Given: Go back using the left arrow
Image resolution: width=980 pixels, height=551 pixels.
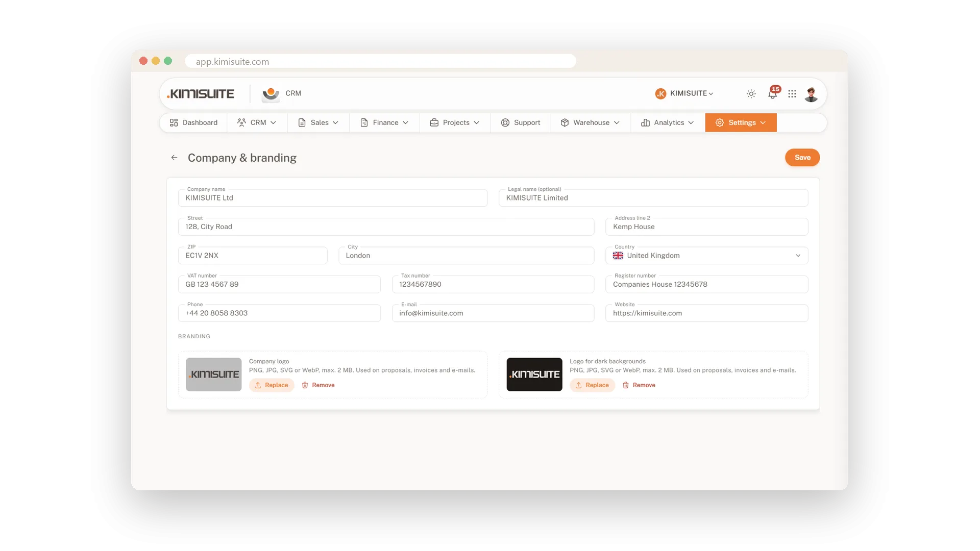Looking at the screenshot, I should pyautogui.click(x=175, y=158).
